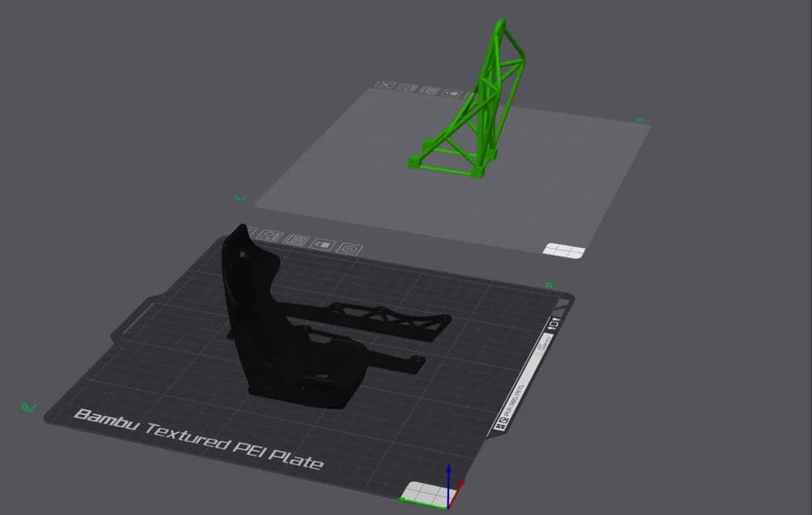Image resolution: width=812 pixels, height=515 pixels.
Task: Open the spiral settings icon on the front plate
Action: [348, 248]
